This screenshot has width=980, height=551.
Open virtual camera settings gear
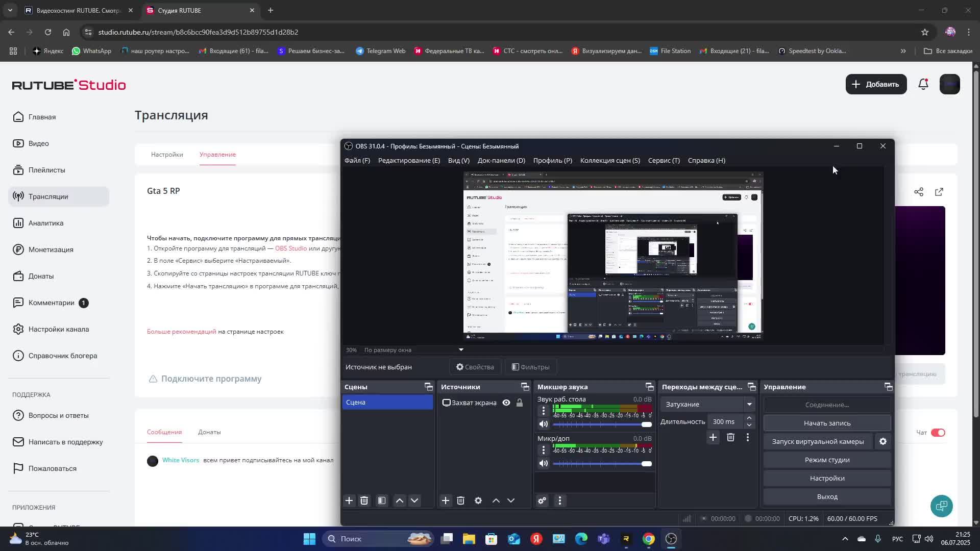[x=883, y=441]
